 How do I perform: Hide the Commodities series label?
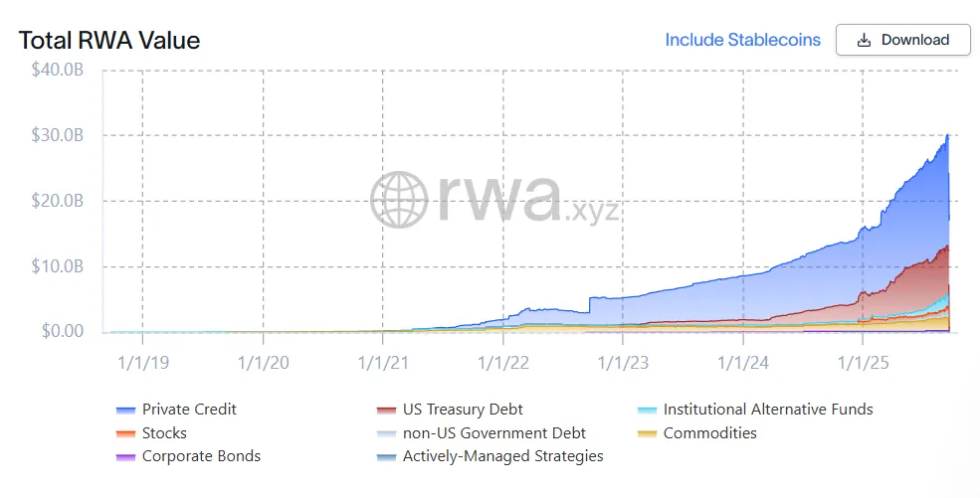coord(709,433)
